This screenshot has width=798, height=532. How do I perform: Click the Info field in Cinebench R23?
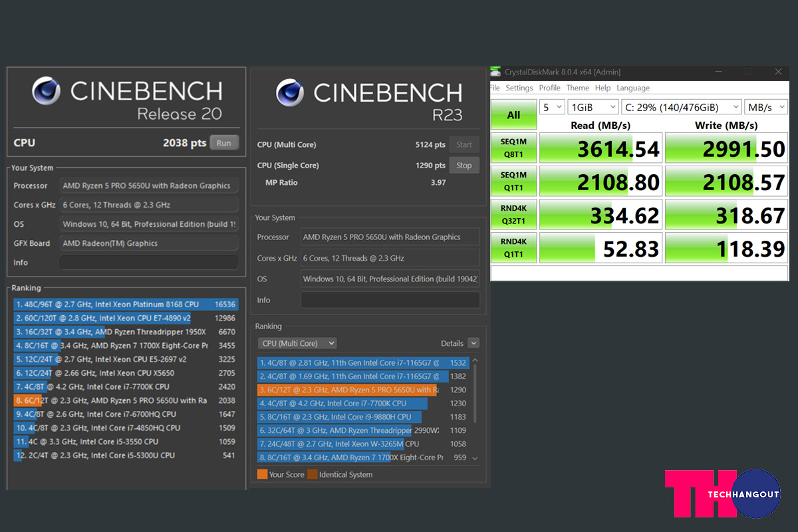click(x=390, y=300)
